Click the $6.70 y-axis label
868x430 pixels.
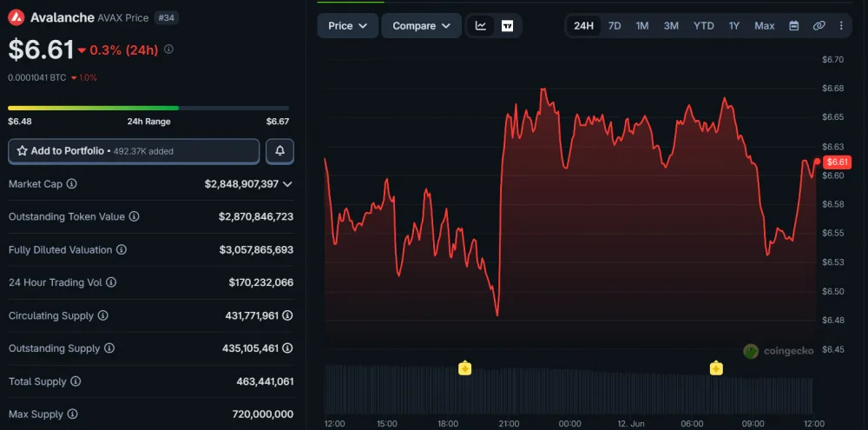832,59
